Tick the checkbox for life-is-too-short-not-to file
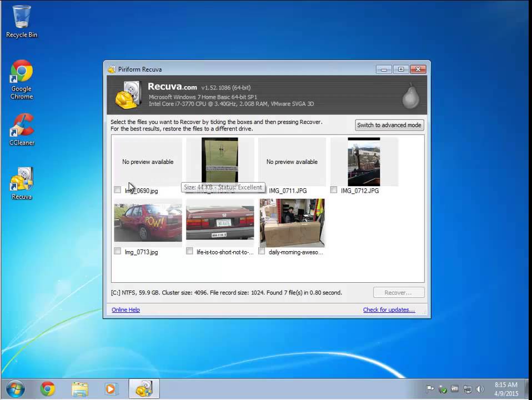Viewport: 532px width, 400px height. pyautogui.click(x=190, y=251)
